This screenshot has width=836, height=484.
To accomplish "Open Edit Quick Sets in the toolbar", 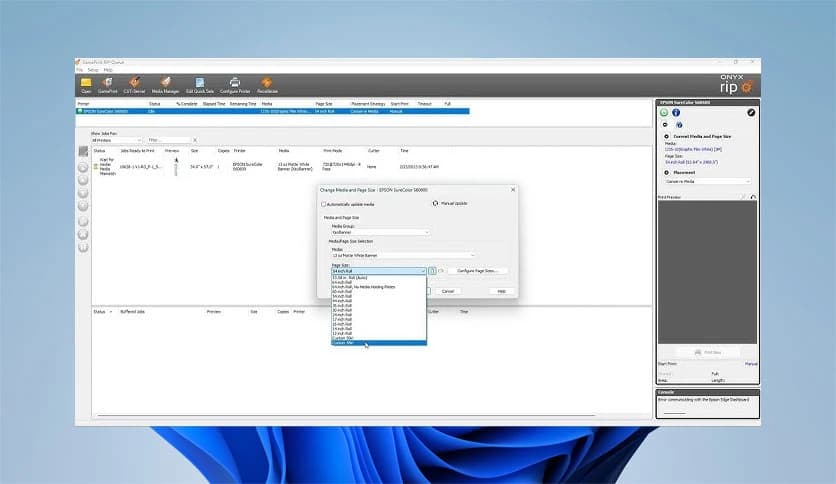I will click(x=199, y=85).
